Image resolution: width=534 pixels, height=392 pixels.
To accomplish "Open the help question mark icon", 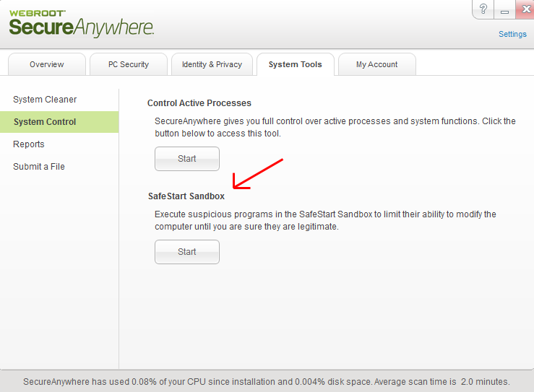I will click(483, 9).
